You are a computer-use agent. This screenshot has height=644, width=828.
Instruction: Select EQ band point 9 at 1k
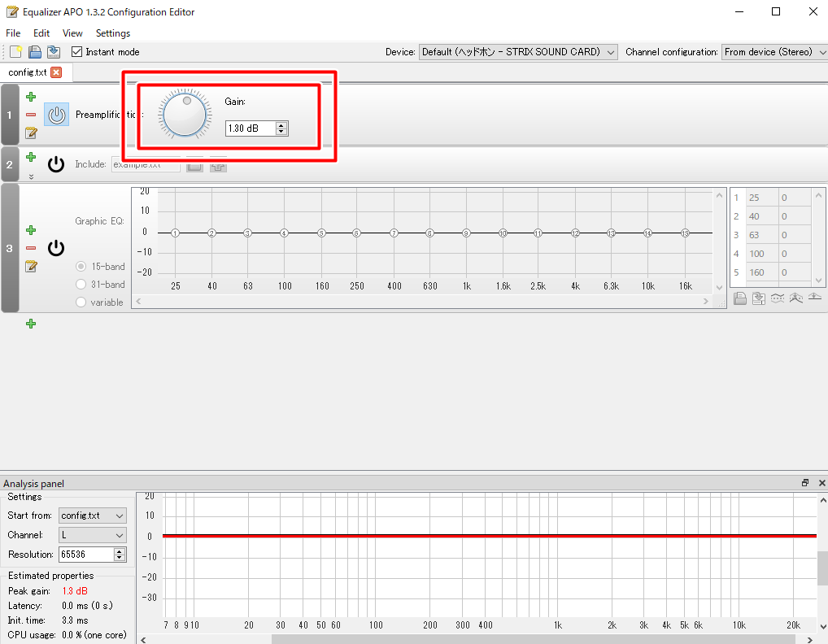[466, 233]
